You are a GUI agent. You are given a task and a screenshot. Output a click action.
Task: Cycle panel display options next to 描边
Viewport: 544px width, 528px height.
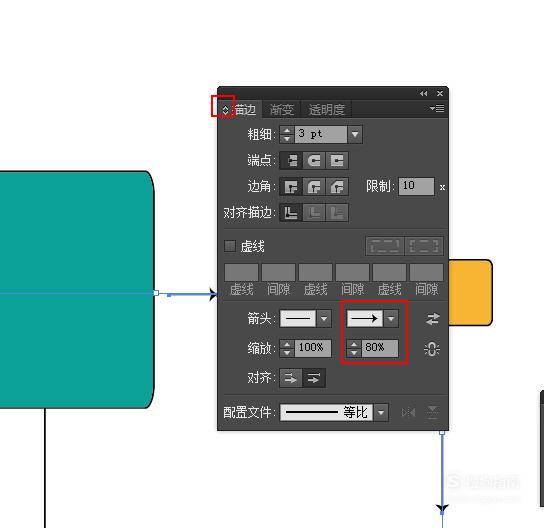(225, 110)
